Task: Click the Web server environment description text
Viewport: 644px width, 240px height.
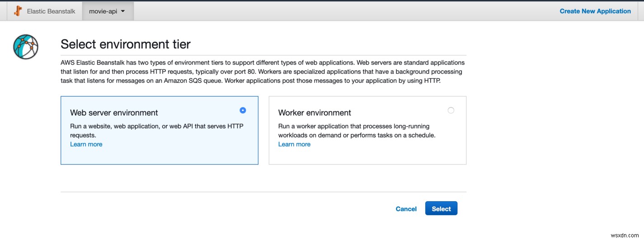Action: point(156,130)
